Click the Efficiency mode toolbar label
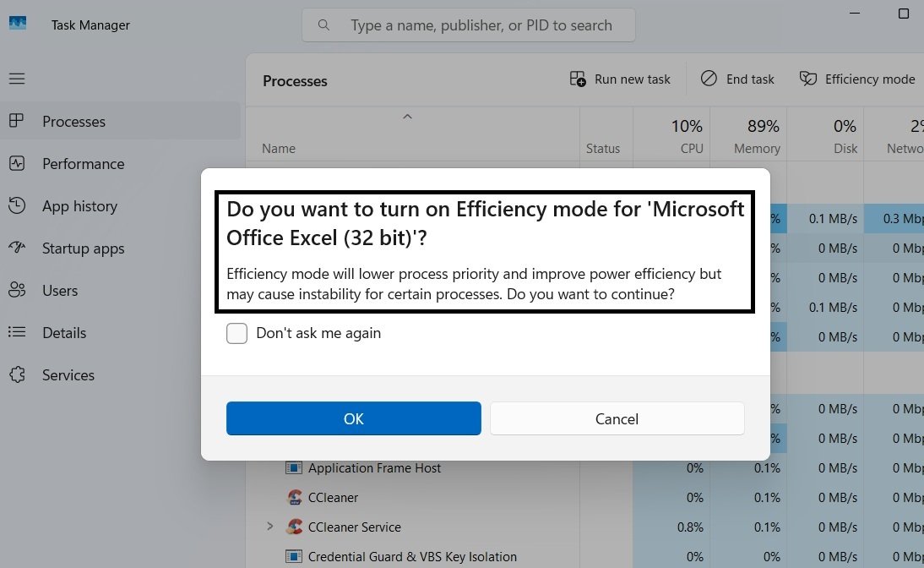924x568 pixels. pos(870,79)
